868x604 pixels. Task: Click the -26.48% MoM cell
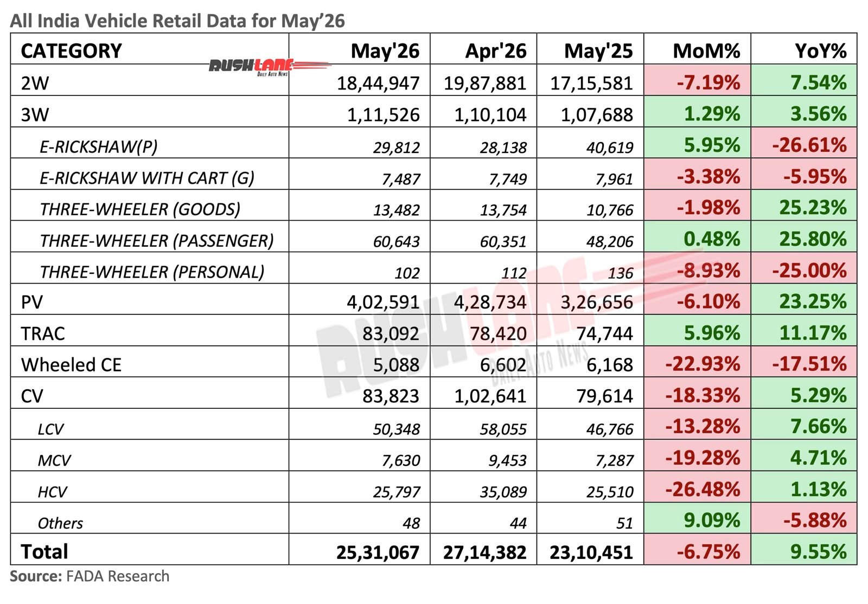(x=698, y=488)
